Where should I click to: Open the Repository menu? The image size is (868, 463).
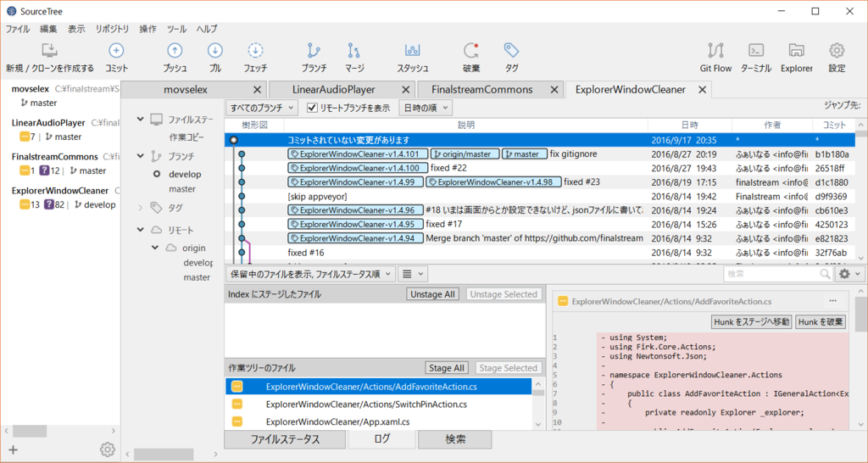(x=112, y=29)
